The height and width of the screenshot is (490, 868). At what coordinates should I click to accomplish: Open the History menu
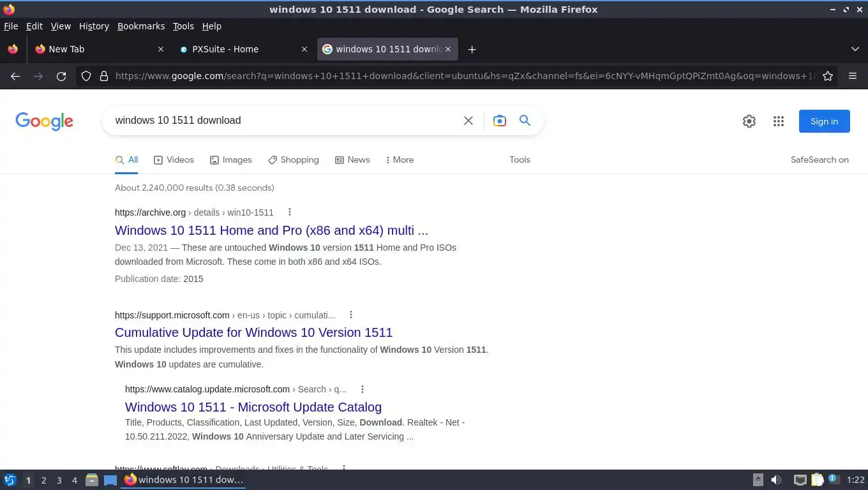click(94, 26)
